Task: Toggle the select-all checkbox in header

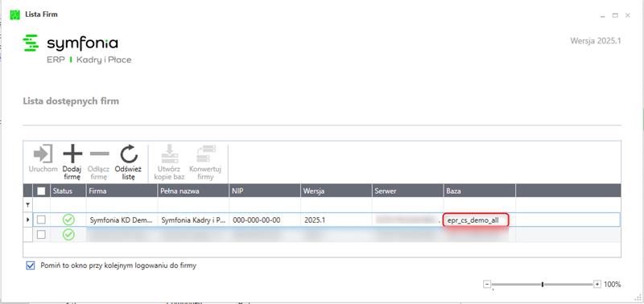Action: 42,191
